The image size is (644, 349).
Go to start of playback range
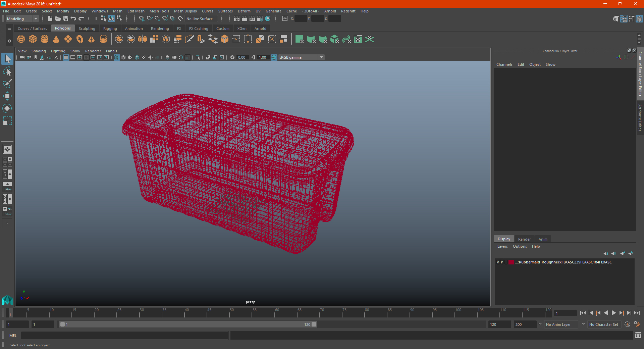[x=583, y=313]
